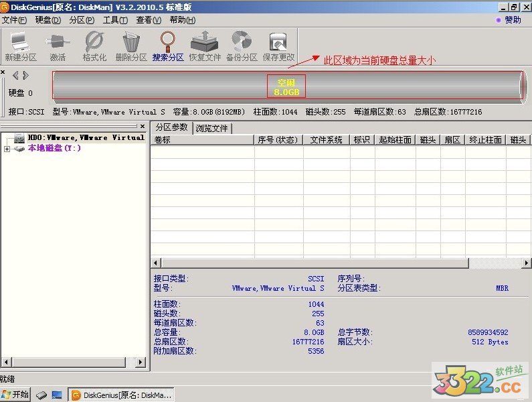Close the left tree pane
The image size is (532, 402).
click(x=143, y=126)
